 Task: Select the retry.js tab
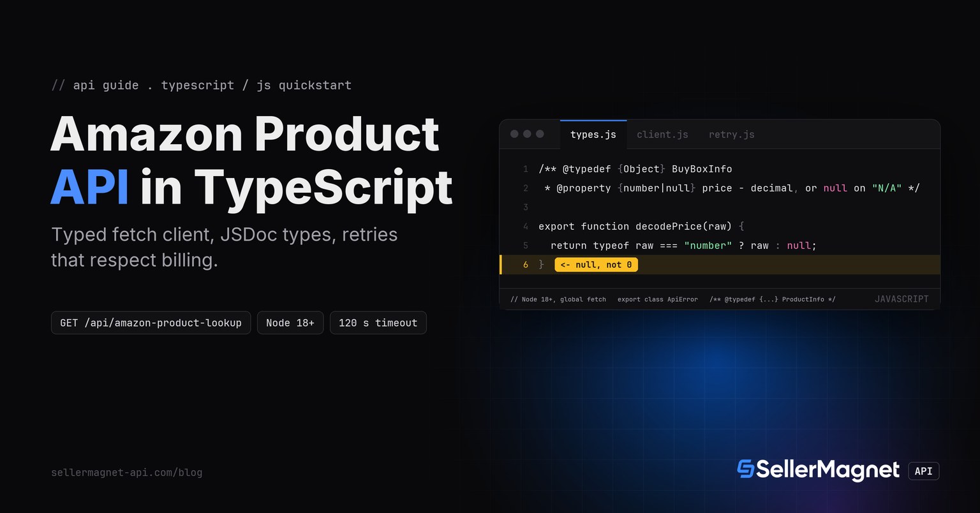pyautogui.click(x=731, y=135)
